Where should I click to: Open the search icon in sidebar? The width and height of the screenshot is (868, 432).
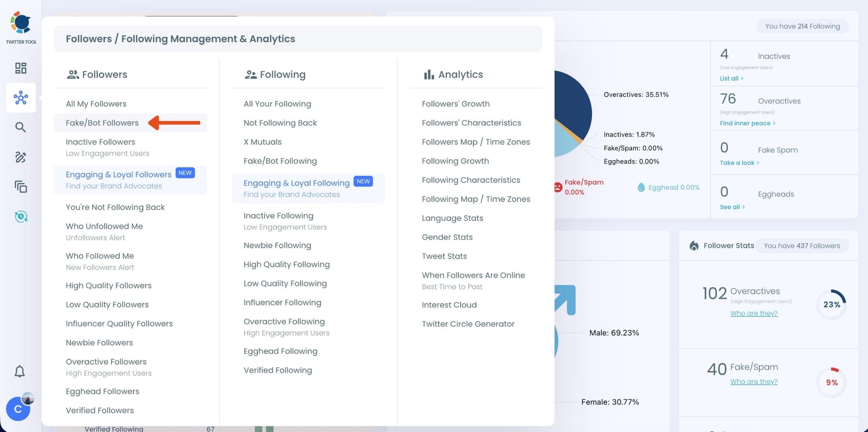click(20, 127)
